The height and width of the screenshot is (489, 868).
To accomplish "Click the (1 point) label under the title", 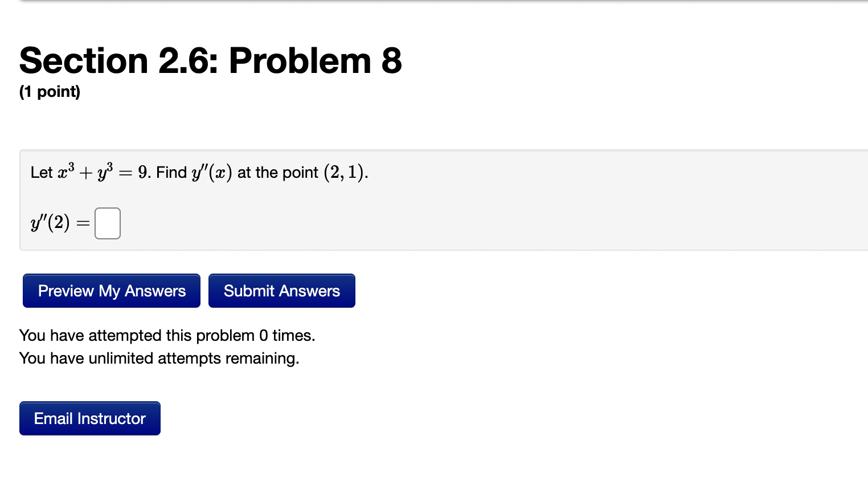I will click(50, 92).
